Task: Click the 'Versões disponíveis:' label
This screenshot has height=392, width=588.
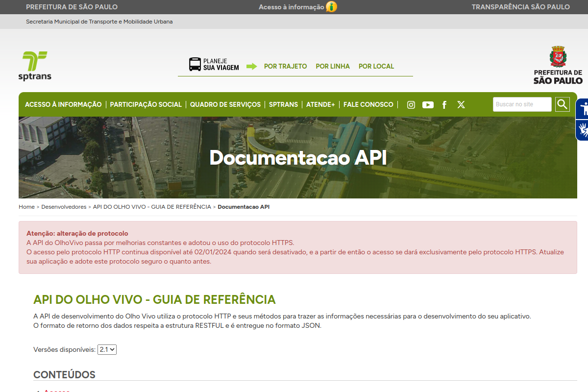Action: [x=65, y=349]
